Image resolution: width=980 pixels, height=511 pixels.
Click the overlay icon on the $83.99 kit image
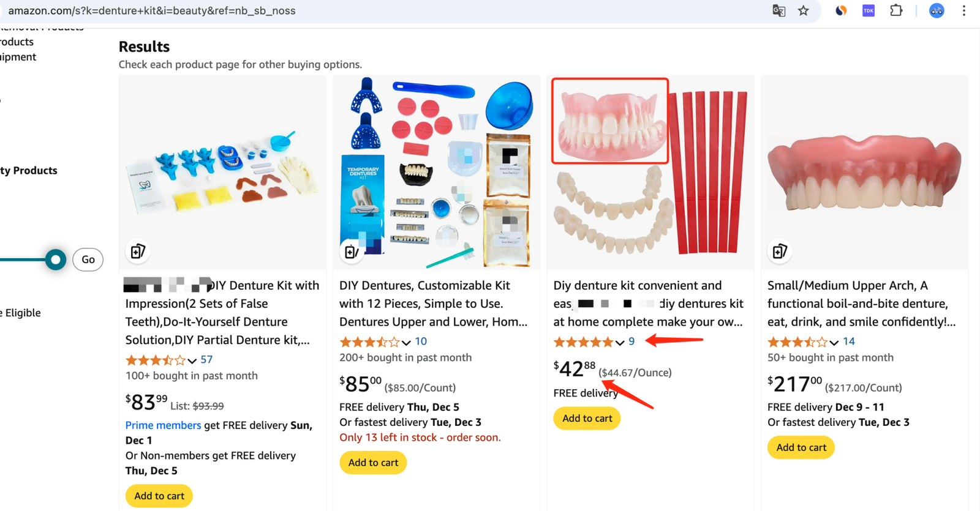(138, 251)
